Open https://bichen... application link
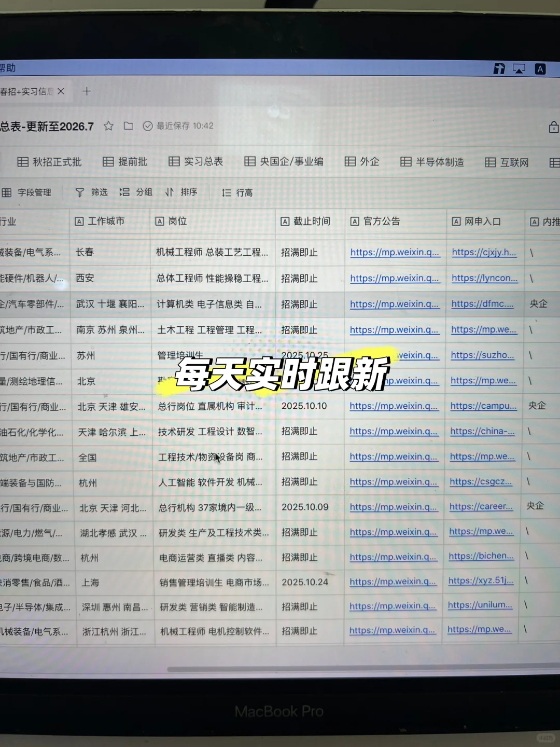This screenshot has width=560, height=747. pyautogui.click(x=481, y=556)
